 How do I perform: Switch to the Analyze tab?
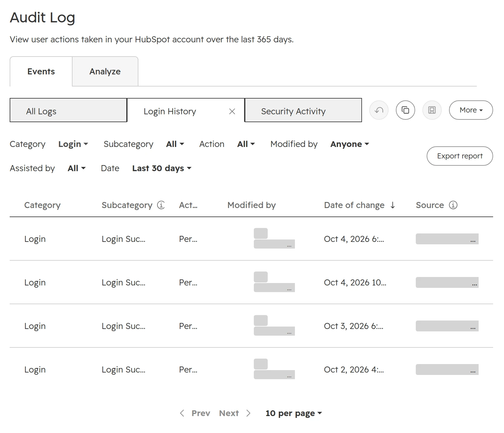(x=105, y=71)
